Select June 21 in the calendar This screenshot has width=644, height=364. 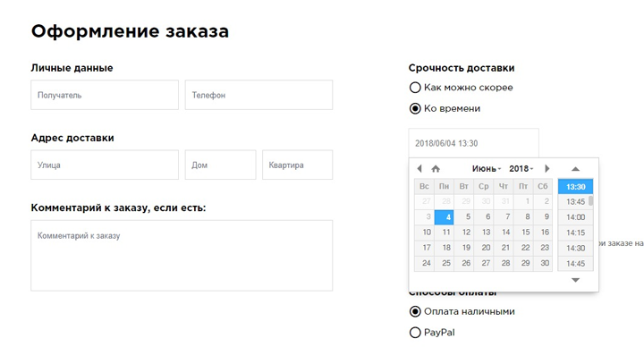tap(503, 248)
